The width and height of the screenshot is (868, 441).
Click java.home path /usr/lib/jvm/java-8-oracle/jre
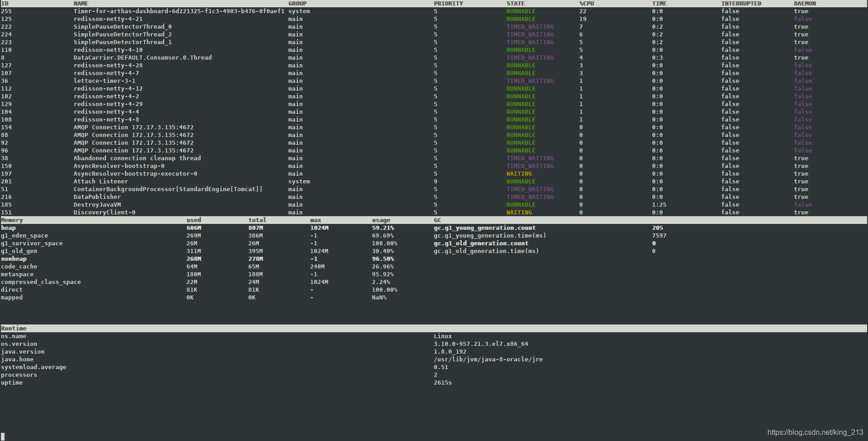tap(488, 360)
